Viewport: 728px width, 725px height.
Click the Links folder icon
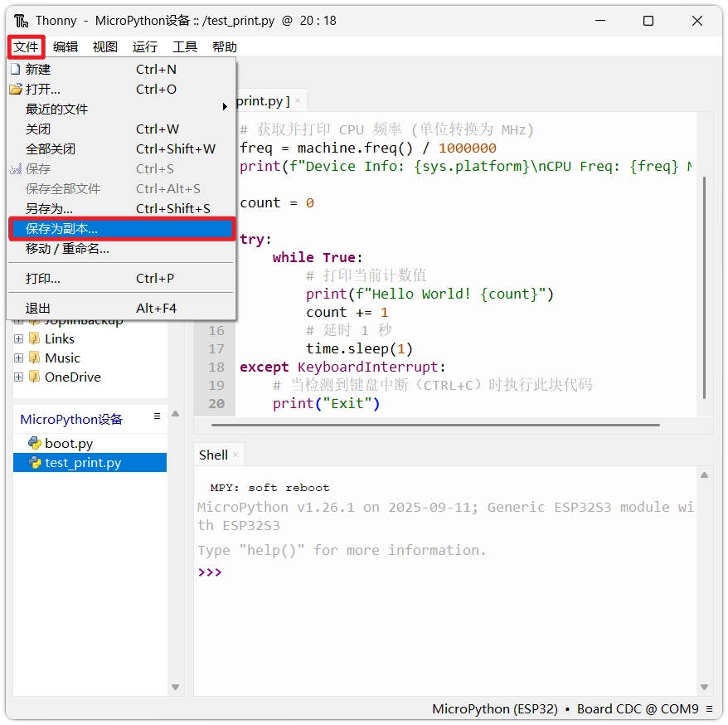tap(34, 338)
